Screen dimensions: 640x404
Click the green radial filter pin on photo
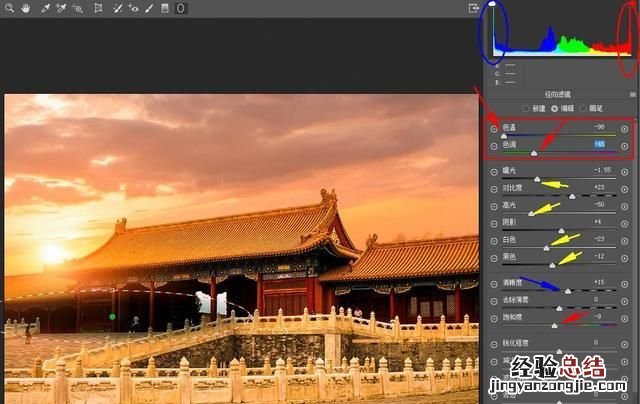[x=112, y=316]
